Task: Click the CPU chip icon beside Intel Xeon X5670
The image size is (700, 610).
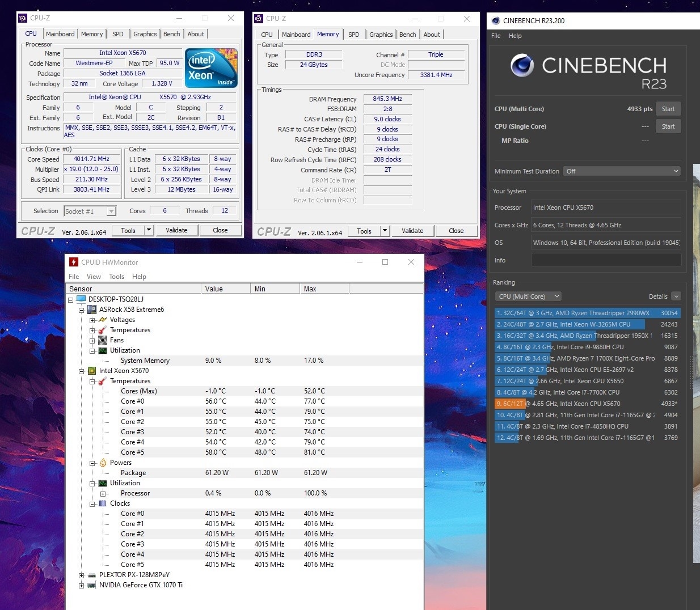Action: point(92,371)
